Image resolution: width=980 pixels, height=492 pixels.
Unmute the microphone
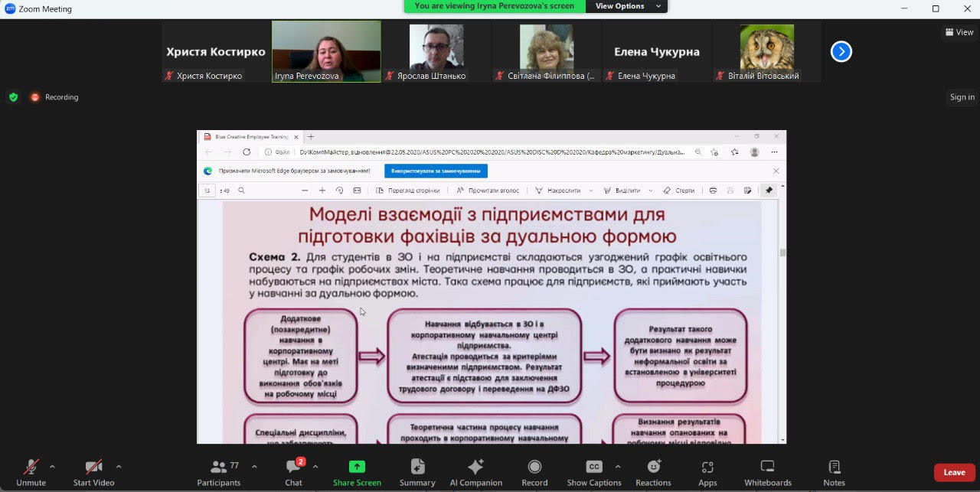(x=31, y=471)
